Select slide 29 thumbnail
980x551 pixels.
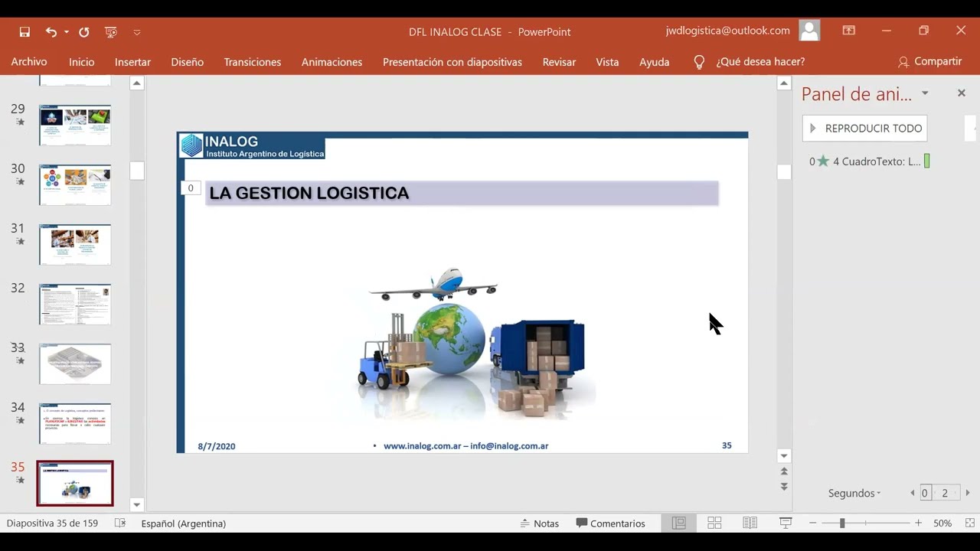click(75, 125)
